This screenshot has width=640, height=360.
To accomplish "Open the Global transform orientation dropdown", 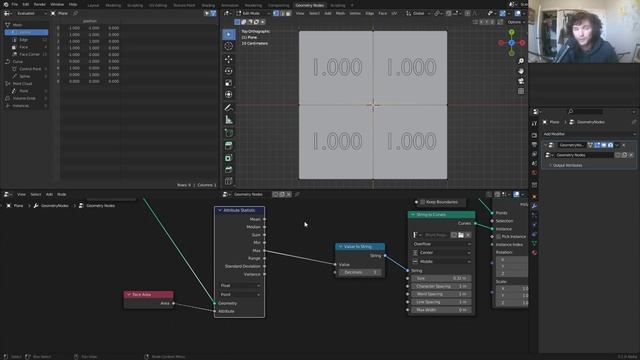I will pyautogui.click(x=417, y=13).
